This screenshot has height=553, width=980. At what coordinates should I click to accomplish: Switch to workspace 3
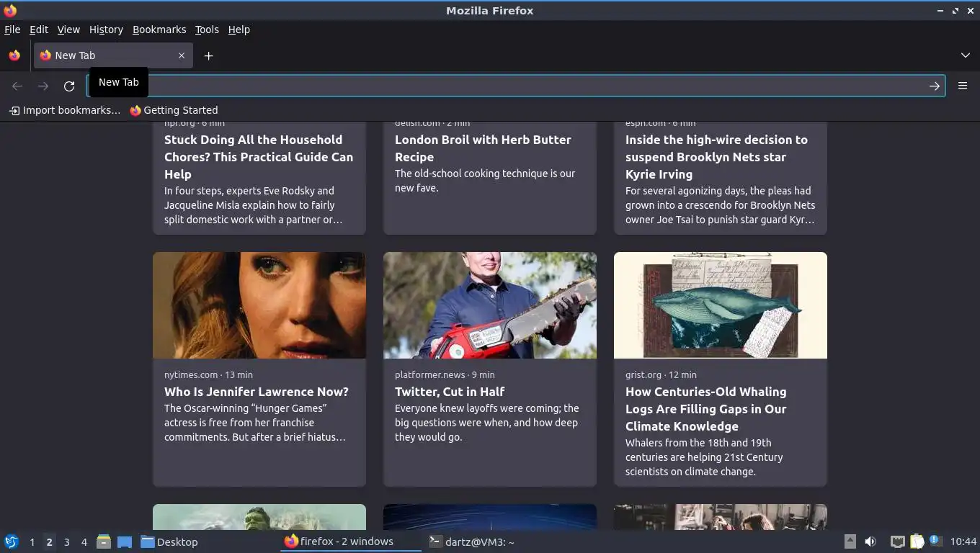[x=66, y=542]
